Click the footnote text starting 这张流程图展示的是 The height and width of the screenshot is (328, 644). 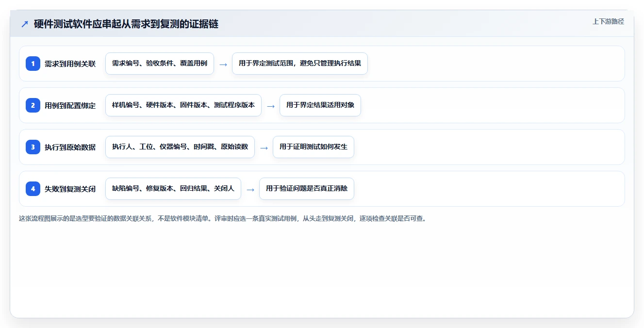(x=222, y=218)
